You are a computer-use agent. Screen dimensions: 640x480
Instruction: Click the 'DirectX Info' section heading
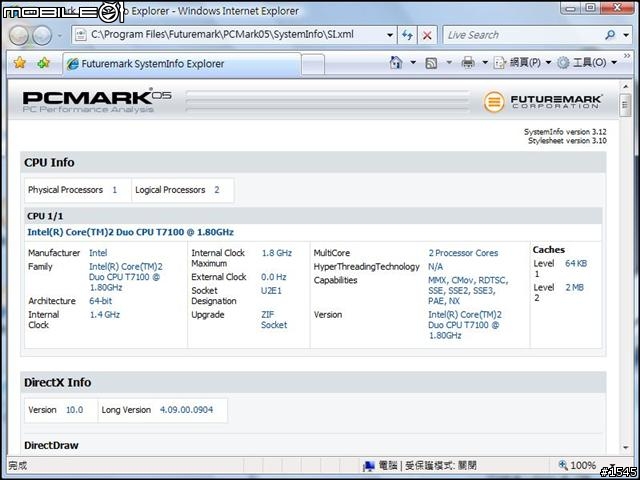[57, 382]
